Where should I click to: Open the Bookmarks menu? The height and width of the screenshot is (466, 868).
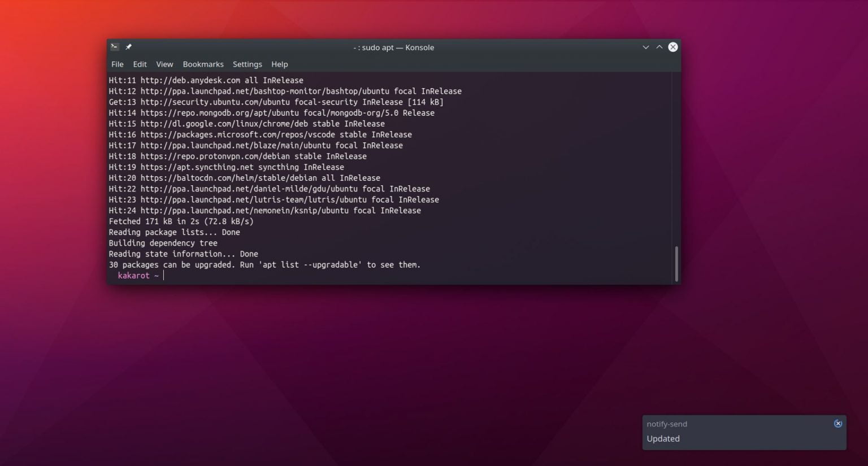click(203, 64)
